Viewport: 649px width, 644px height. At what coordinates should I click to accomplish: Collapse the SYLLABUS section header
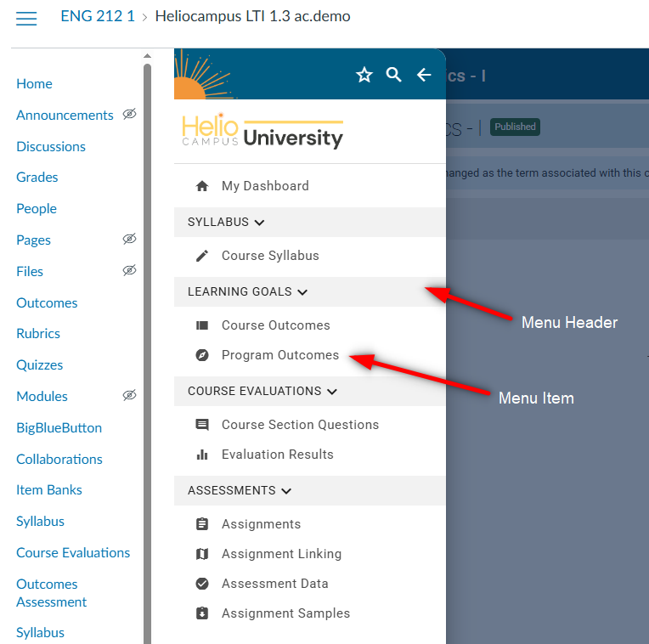pos(259,223)
